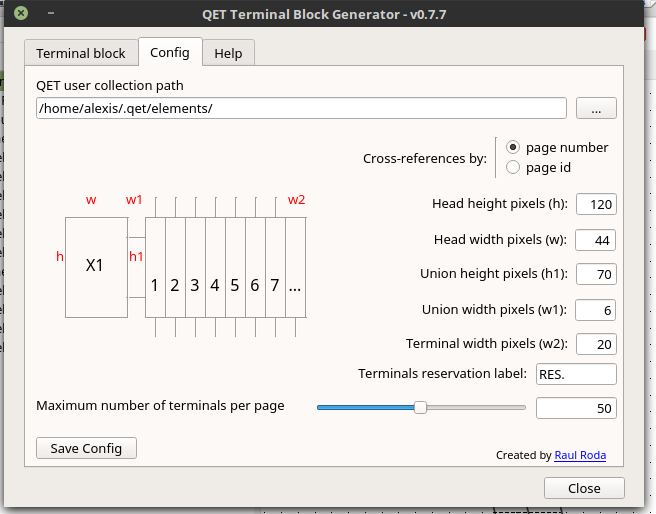Select the page number radio option

coord(514,147)
